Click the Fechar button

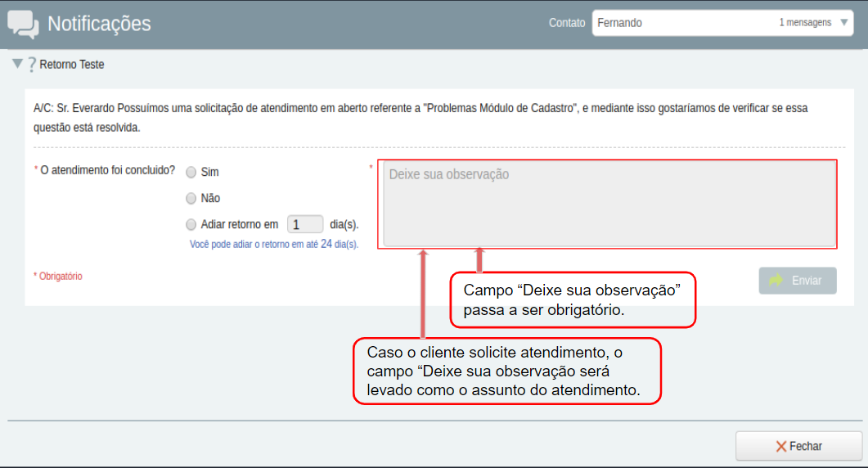pyautogui.click(x=798, y=446)
